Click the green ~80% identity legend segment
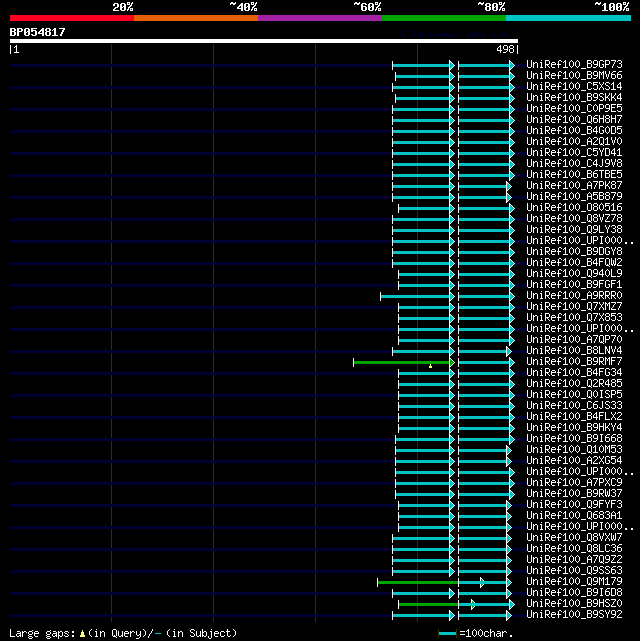Screen dimensions: 640x641 [x=444, y=18]
